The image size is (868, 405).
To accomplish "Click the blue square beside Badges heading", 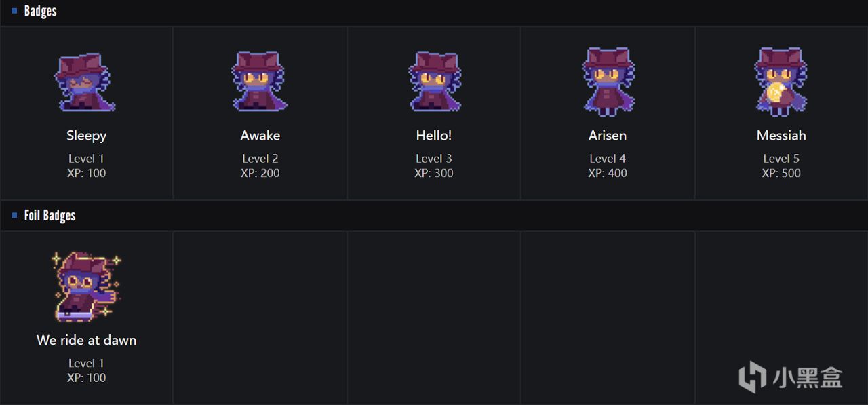I will point(14,11).
